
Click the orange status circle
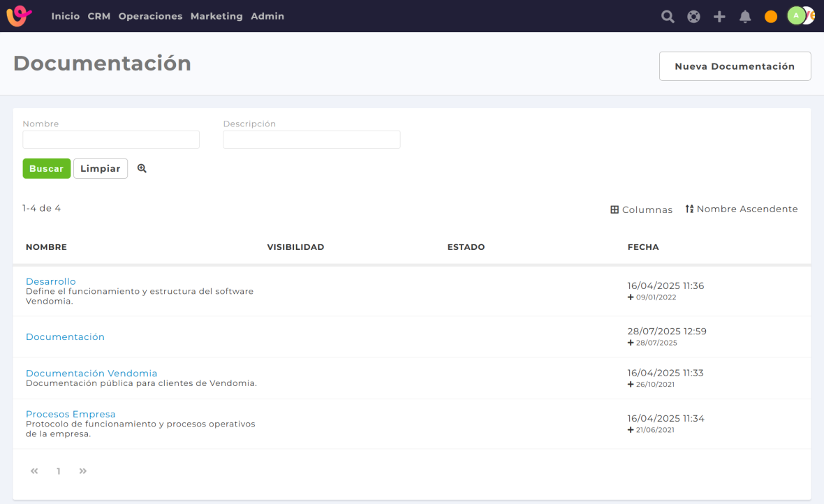click(x=771, y=17)
